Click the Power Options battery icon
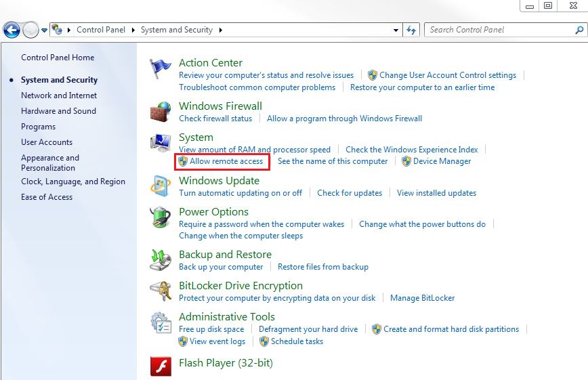Screen dimensions: 588x380 click(x=161, y=217)
